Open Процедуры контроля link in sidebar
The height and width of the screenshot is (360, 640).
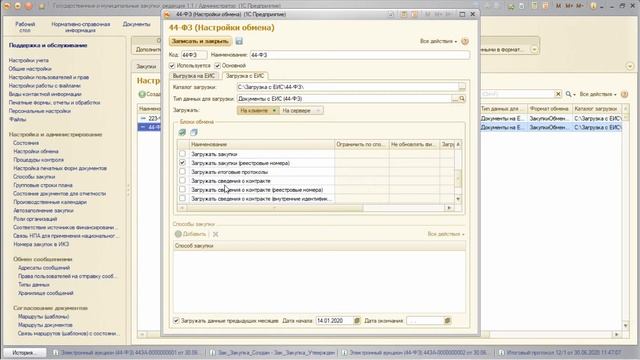[38, 160]
